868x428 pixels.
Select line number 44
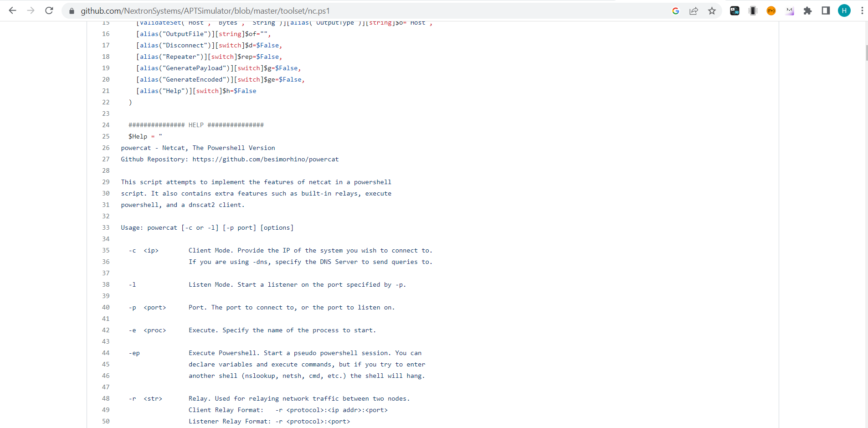pyautogui.click(x=106, y=353)
